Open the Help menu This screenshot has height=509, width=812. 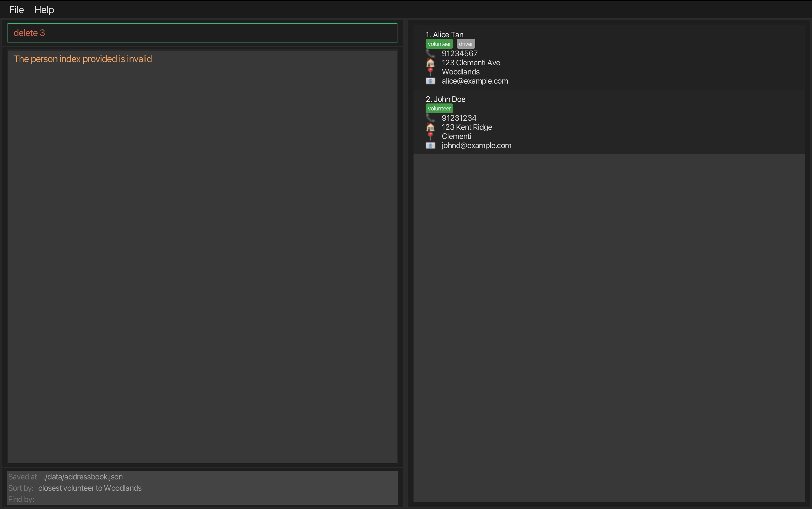(44, 10)
